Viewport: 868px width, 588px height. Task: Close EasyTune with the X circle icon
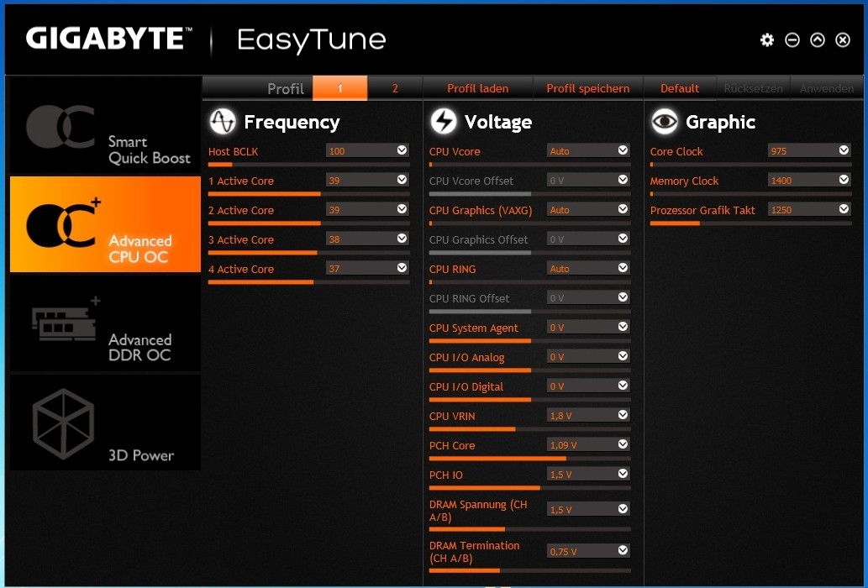pos(843,39)
